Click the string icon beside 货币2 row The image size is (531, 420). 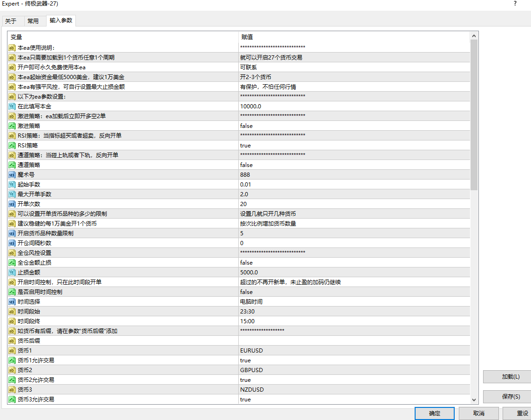tap(12, 370)
